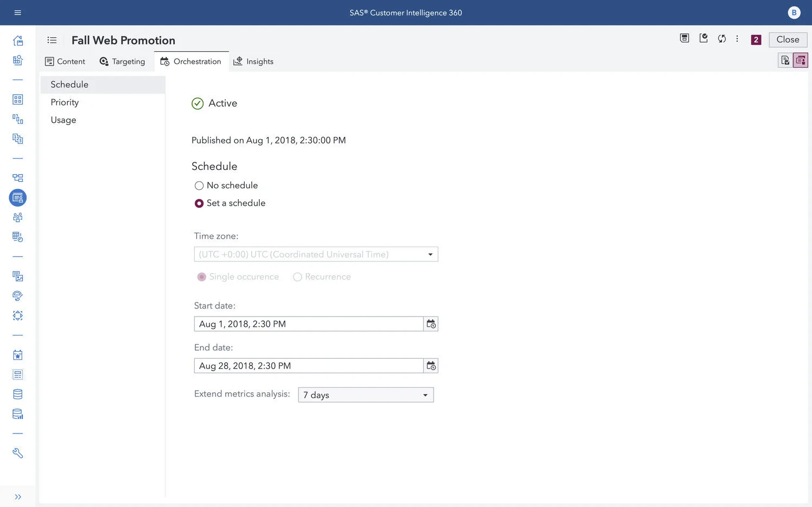Open the dotted-border list sidebar icon
812x507 pixels.
click(18, 374)
